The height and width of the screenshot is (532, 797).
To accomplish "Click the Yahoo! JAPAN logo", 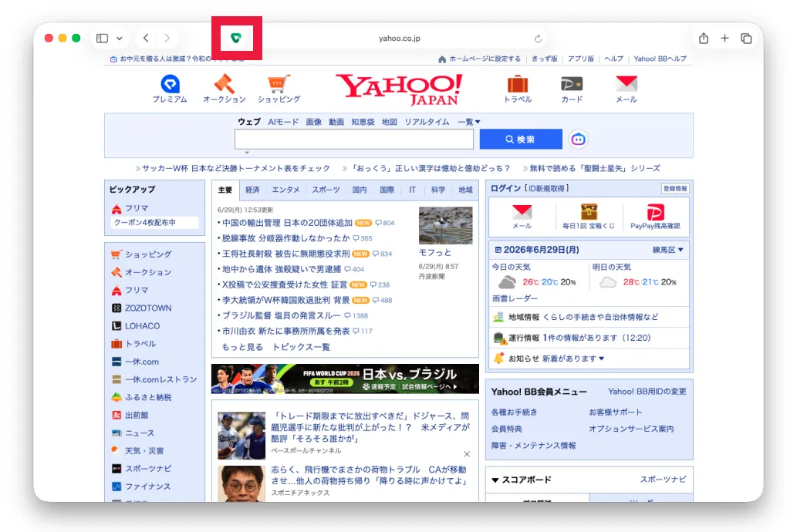I will 399,89.
